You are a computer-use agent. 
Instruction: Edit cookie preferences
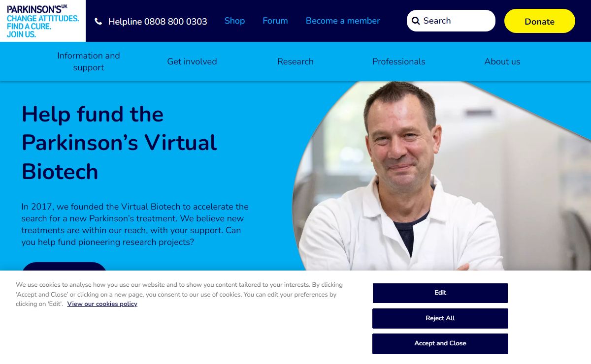click(x=440, y=293)
